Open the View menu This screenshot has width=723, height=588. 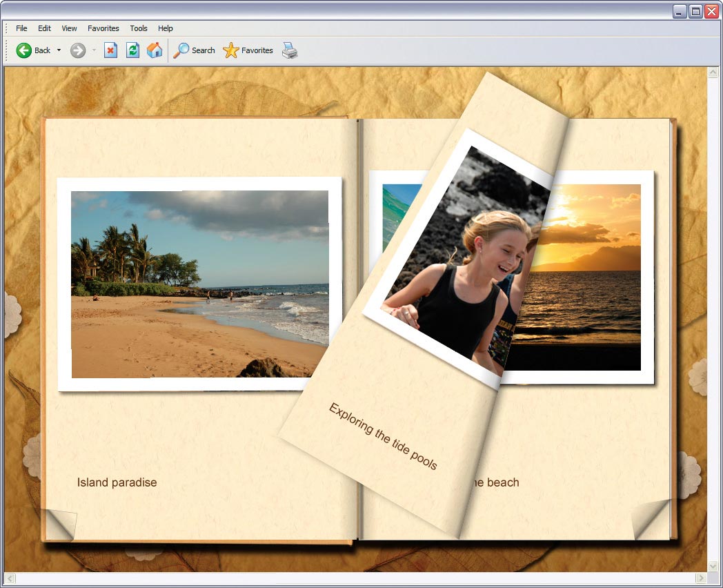(69, 28)
